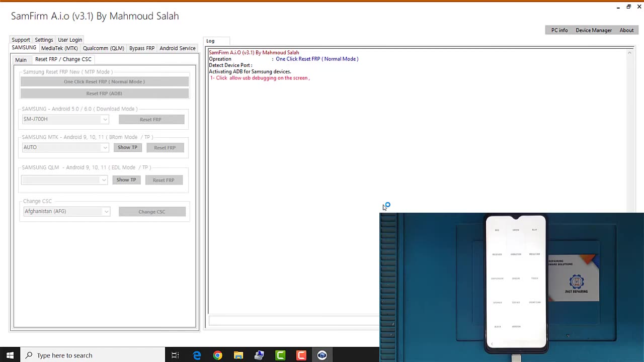
Task: Open the Support menu
Action: click(x=21, y=40)
